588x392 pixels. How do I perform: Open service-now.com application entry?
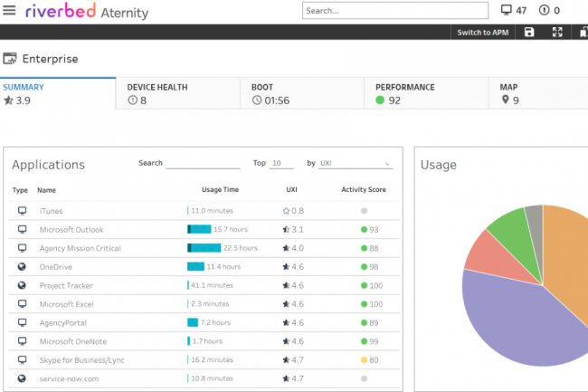click(69, 378)
